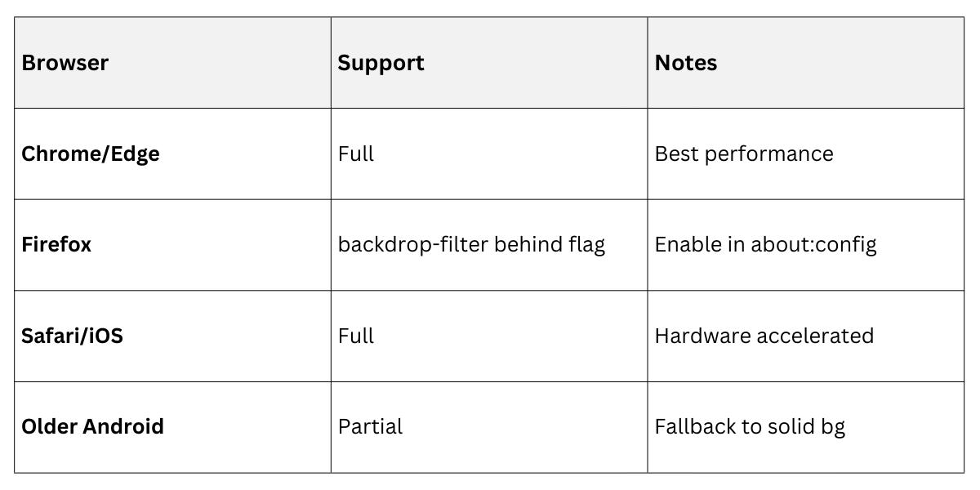Click the Browser column header
The image size is (980, 490).
click(65, 63)
